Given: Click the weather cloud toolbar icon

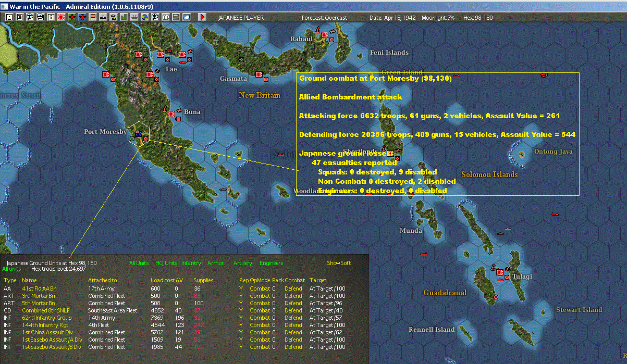Looking at the screenshot, I should pyautogui.click(x=186, y=17).
